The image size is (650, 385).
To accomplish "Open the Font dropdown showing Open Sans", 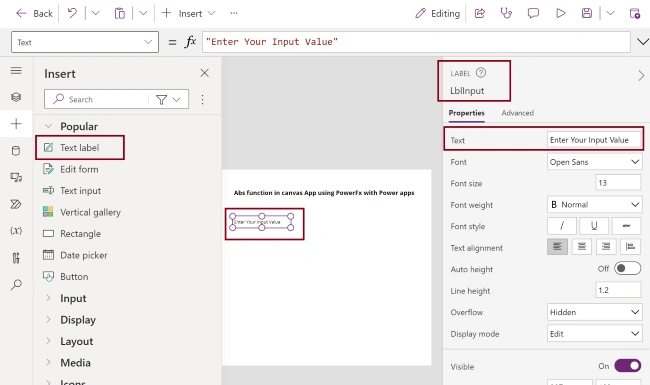I will (x=594, y=162).
